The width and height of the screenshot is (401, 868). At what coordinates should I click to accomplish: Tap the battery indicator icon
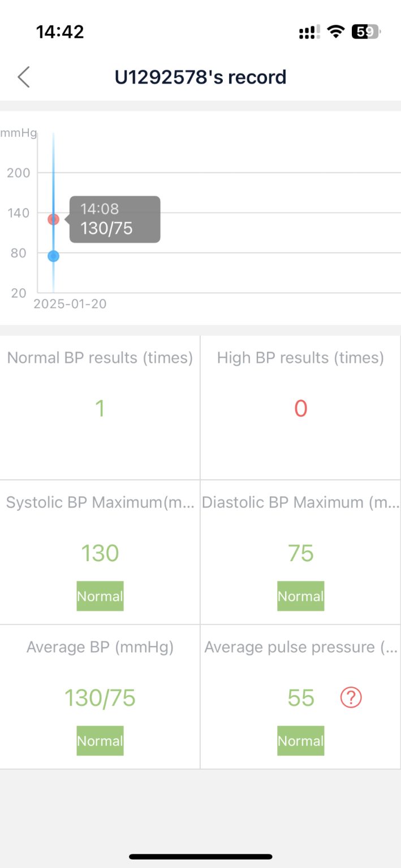click(366, 32)
